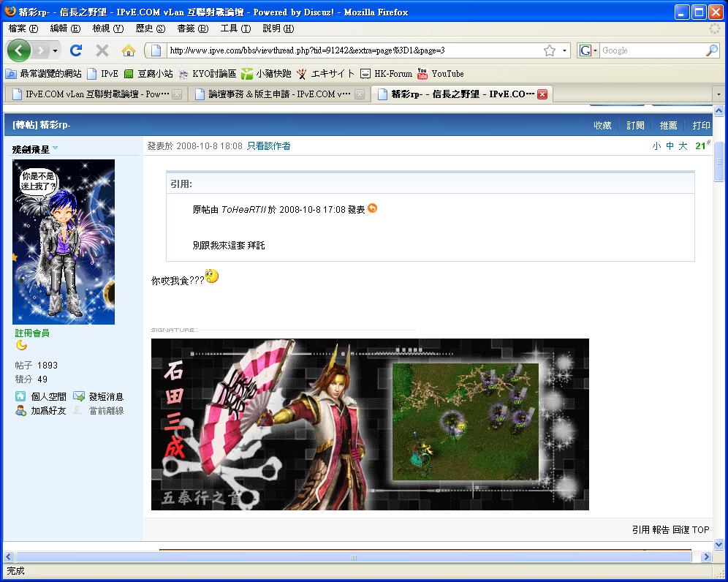Open the 編輯 menu
The image size is (728, 582).
coord(65,29)
